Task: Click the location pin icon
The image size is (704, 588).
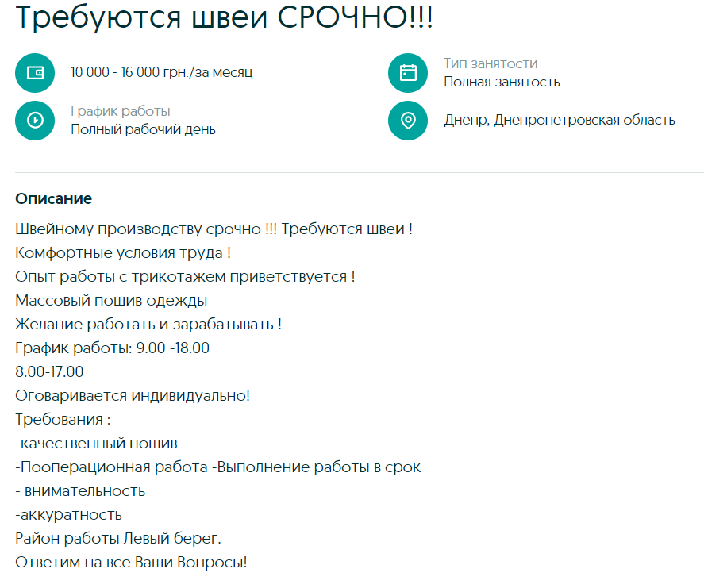Action: (x=408, y=121)
